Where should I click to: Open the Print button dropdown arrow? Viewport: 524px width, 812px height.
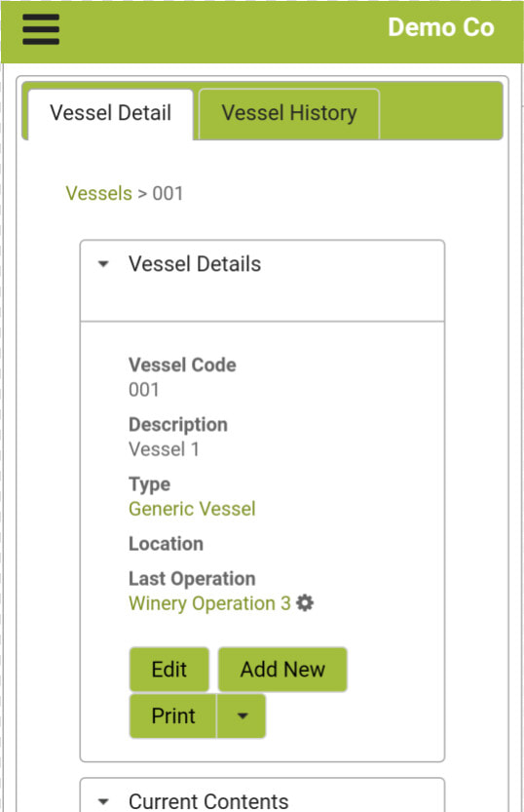(243, 715)
